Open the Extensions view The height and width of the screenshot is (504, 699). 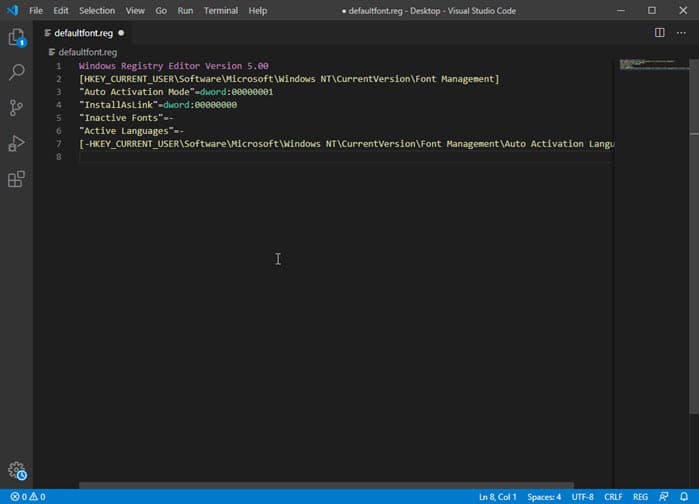[x=16, y=179]
